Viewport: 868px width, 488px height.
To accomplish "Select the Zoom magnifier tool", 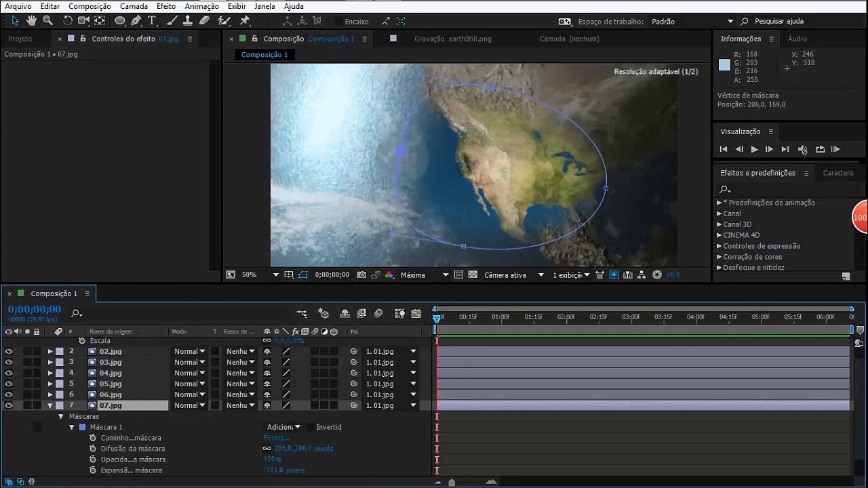I will tap(47, 21).
